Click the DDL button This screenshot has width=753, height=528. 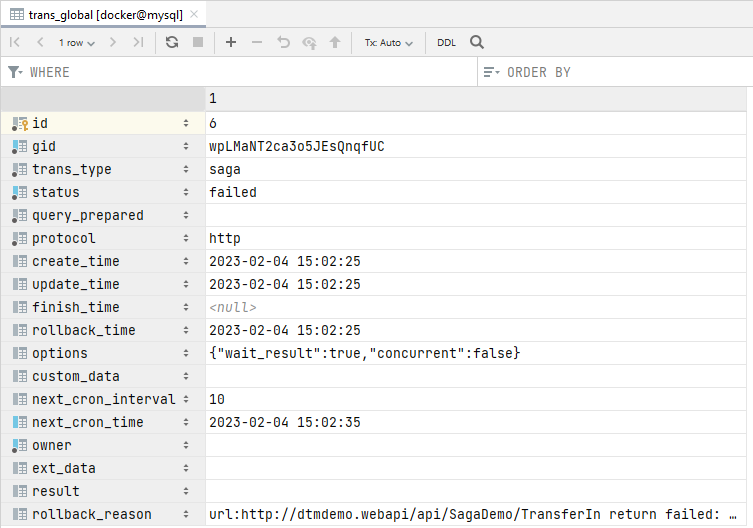(x=446, y=42)
